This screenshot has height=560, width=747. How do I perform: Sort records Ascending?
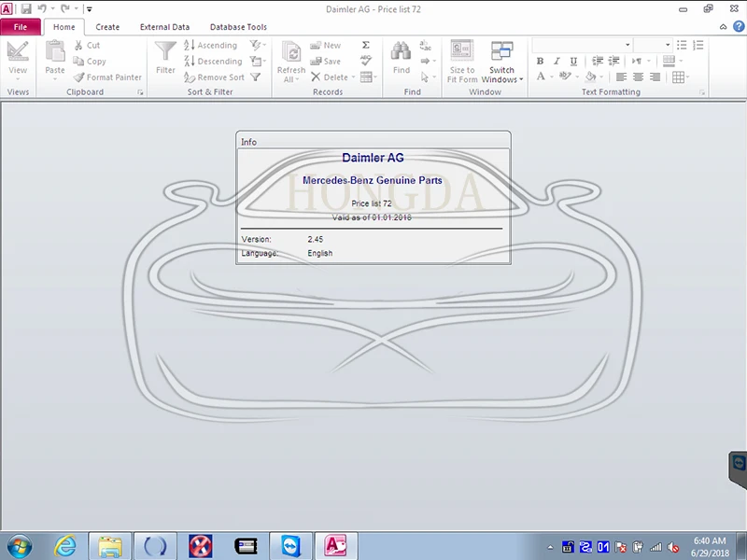(x=211, y=45)
